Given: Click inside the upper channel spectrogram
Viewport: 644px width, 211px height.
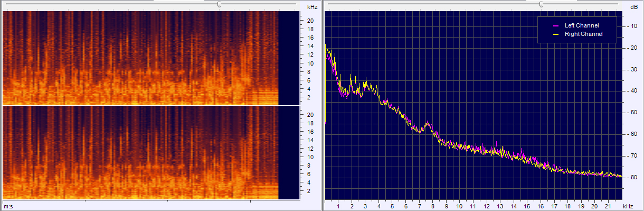Looking at the screenshot, I should [x=140, y=58].
